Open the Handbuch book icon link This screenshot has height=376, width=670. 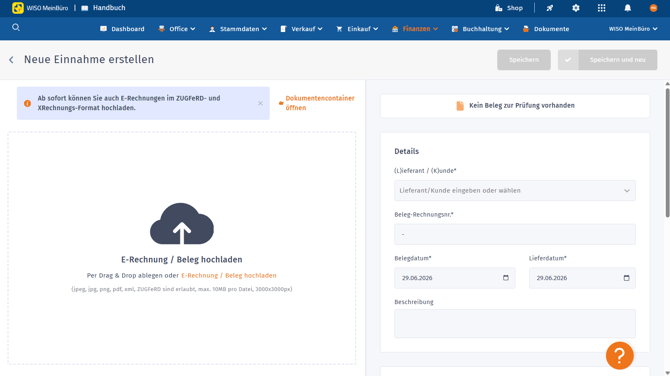point(103,8)
